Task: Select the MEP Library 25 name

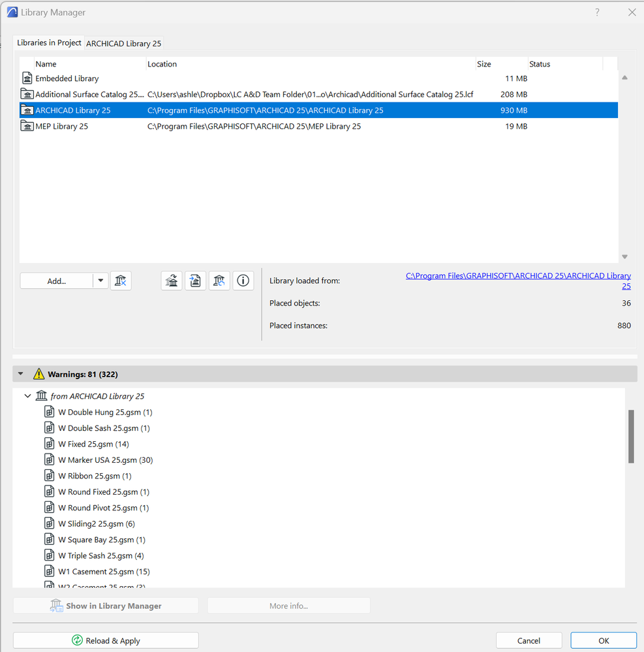Action: pyautogui.click(x=61, y=126)
